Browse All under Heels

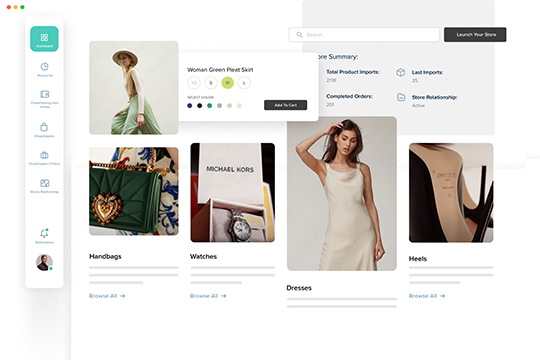point(427,296)
